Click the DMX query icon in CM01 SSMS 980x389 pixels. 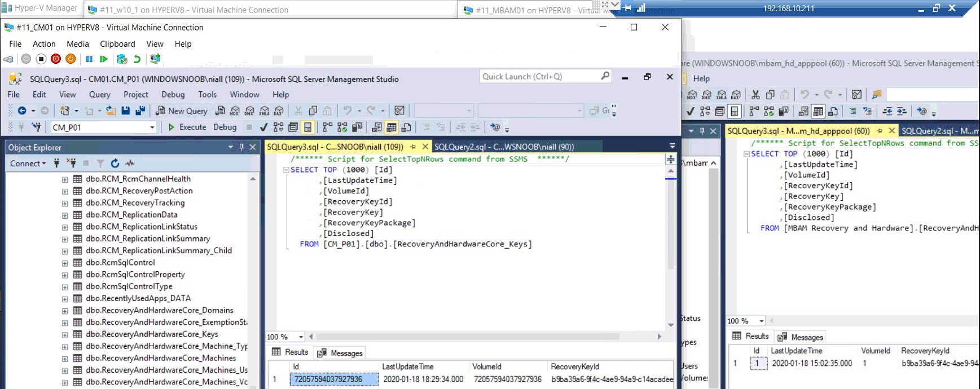249,111
